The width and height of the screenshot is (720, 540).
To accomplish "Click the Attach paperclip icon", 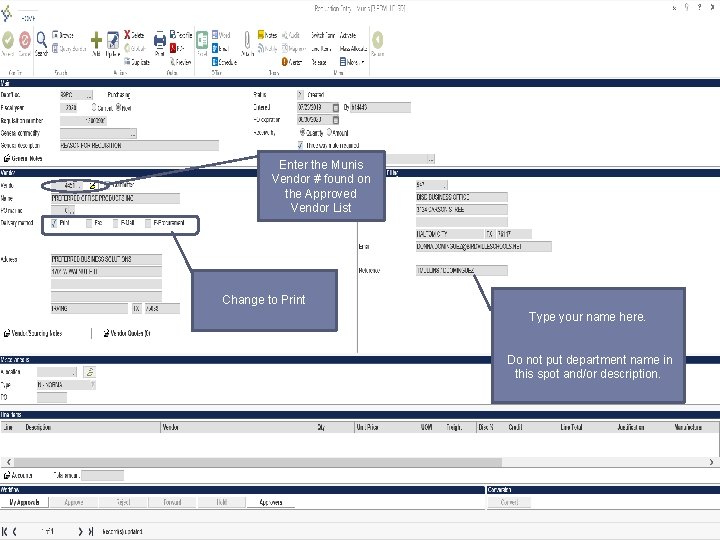I will [247, 40].
